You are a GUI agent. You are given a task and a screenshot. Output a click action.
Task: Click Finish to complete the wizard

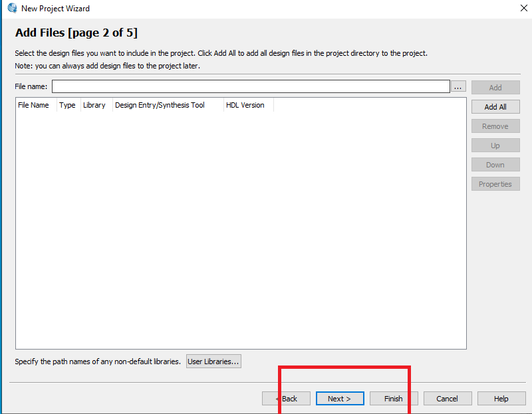(x=394, y=399)
